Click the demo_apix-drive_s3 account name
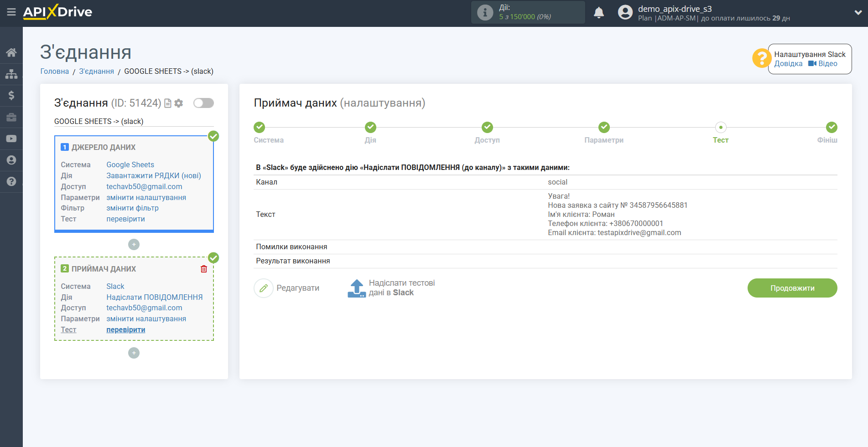The image size is (868, 447). click(675, 9)
